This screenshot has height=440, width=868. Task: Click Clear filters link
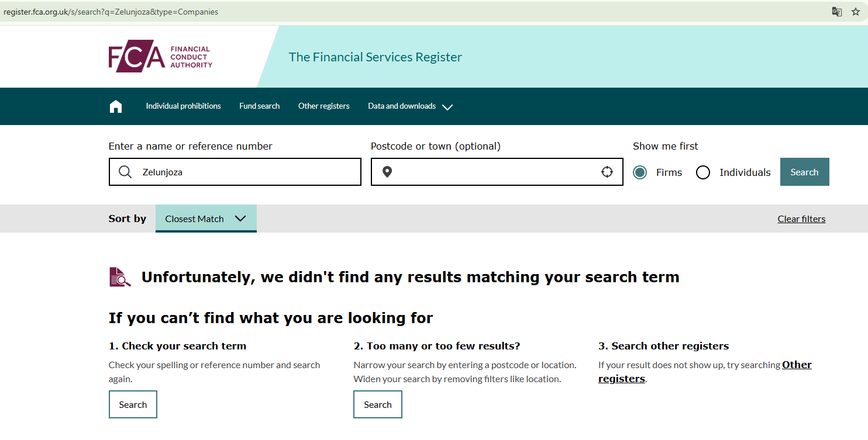(801, 219)
